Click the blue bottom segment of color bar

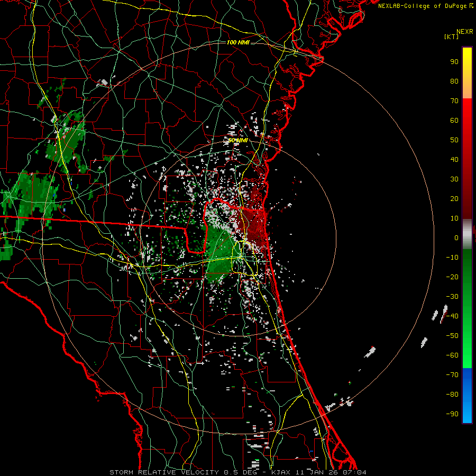pyautogui.click(x=467, y=396)
